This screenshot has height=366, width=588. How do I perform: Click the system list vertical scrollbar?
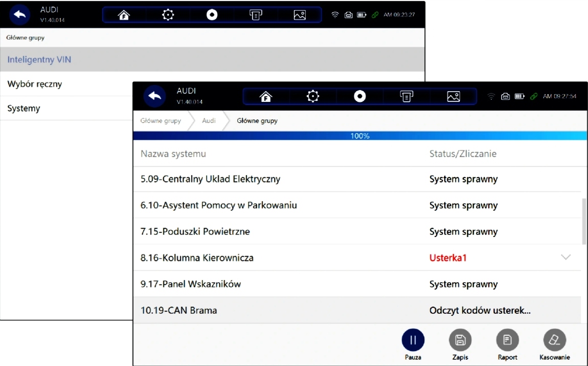pos(584,222)
